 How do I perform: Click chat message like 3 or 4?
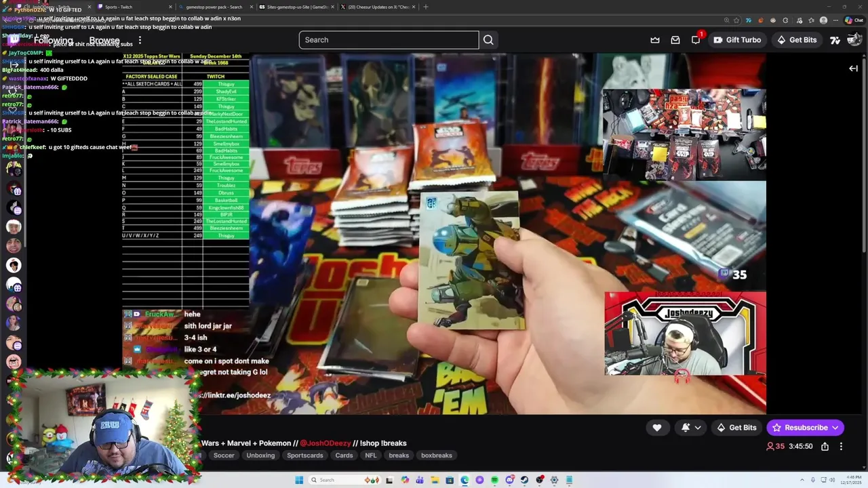click(x=200, y=349)
